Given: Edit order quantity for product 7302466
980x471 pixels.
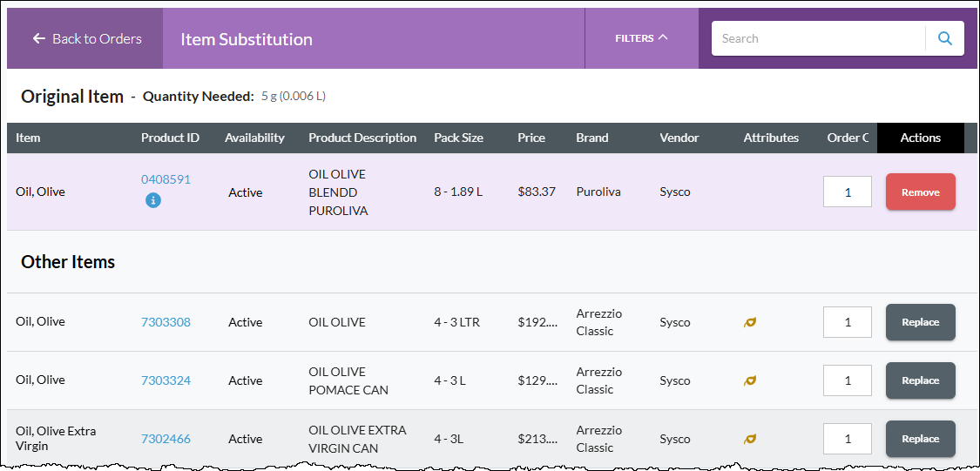Looking at the screenshot, I should point(848,439).
